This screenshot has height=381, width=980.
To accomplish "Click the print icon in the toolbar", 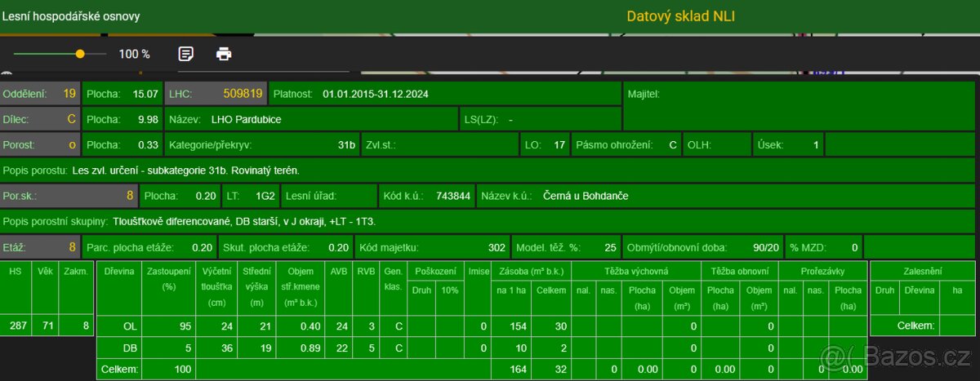I will pyautogui.click(x=224, y=54).
